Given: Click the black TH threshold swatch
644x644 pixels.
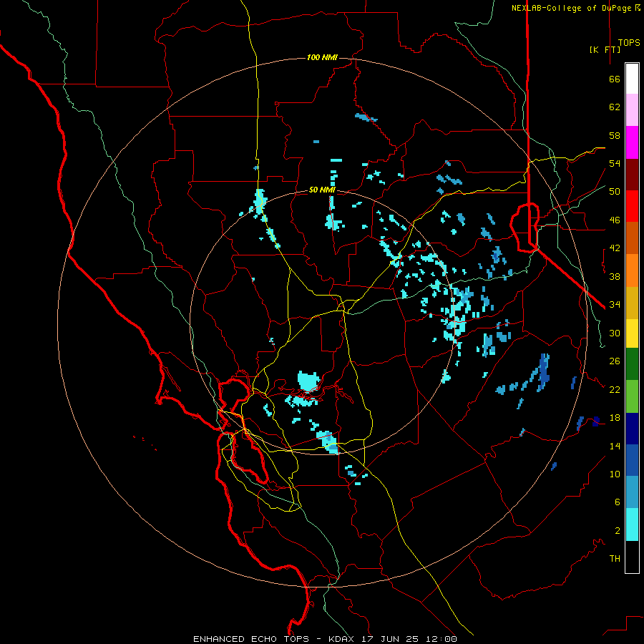Looking at the screenshot, I should pyautogui.click(x=632, y=557).
